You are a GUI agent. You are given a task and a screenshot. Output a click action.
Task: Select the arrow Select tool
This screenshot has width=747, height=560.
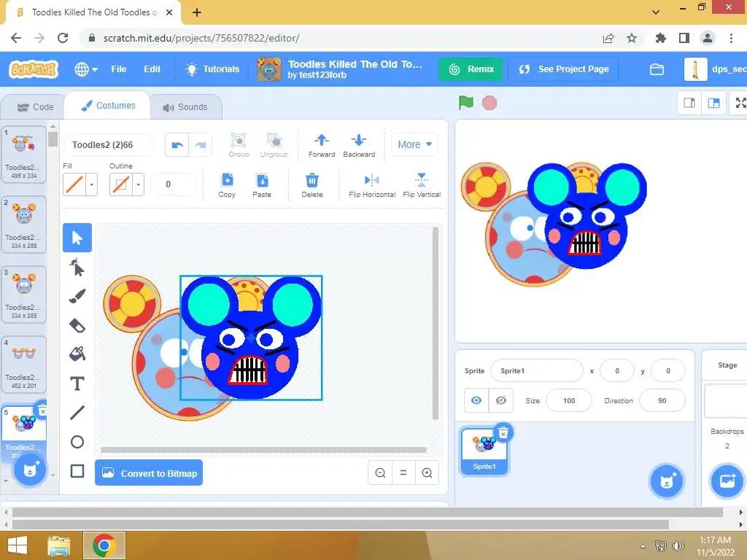(77, 238)
